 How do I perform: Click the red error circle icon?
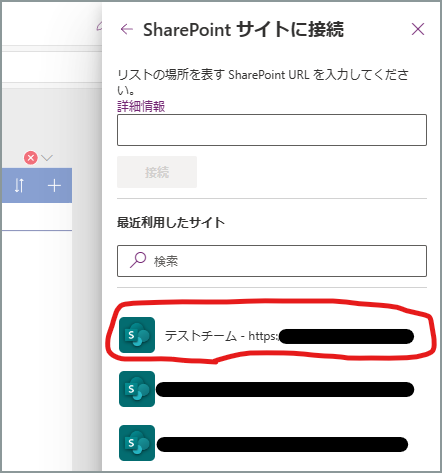pos(31,158)
